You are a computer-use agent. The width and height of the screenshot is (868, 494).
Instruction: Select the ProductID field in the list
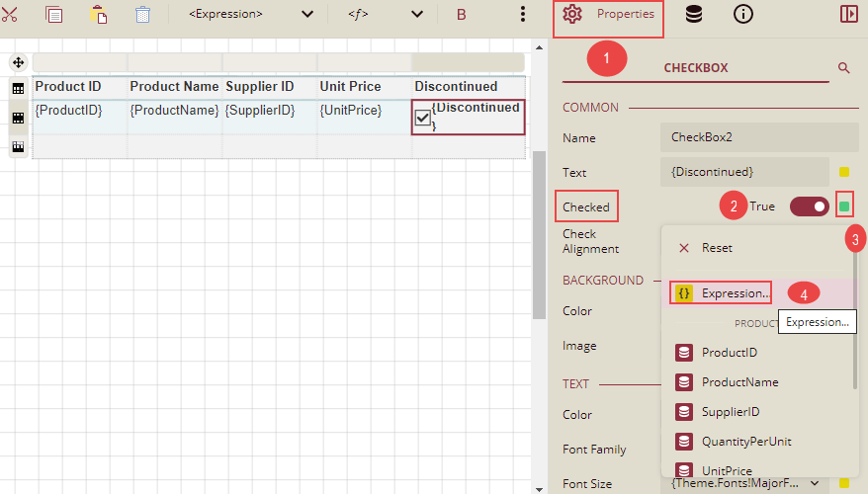(x=759, y=353)
